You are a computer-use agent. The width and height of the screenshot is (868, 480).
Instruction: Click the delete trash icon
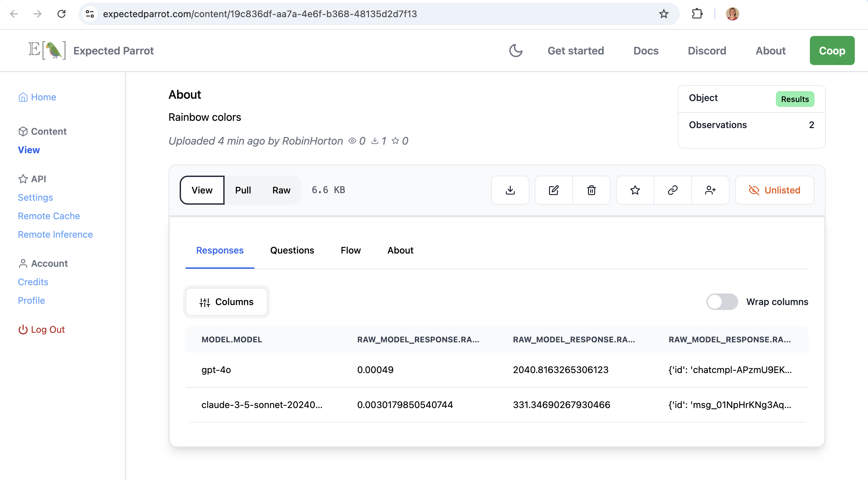[x=592, y=190]
